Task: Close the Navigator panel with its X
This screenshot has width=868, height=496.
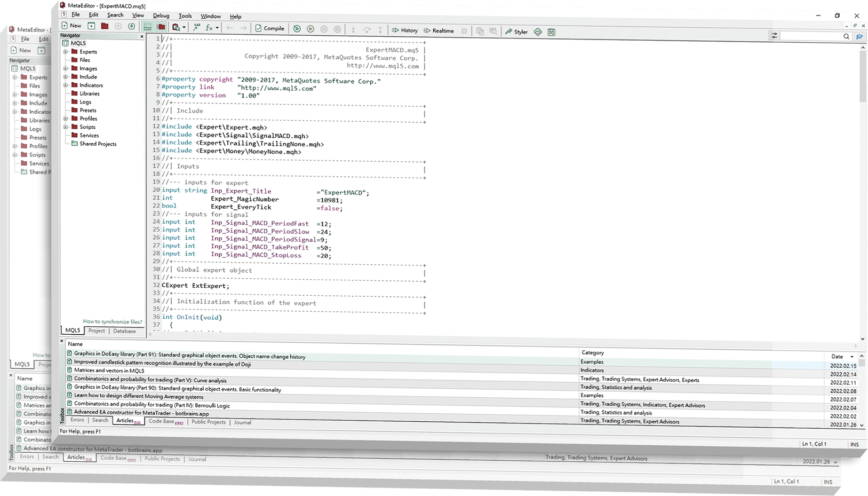Action: click(142, 36)
